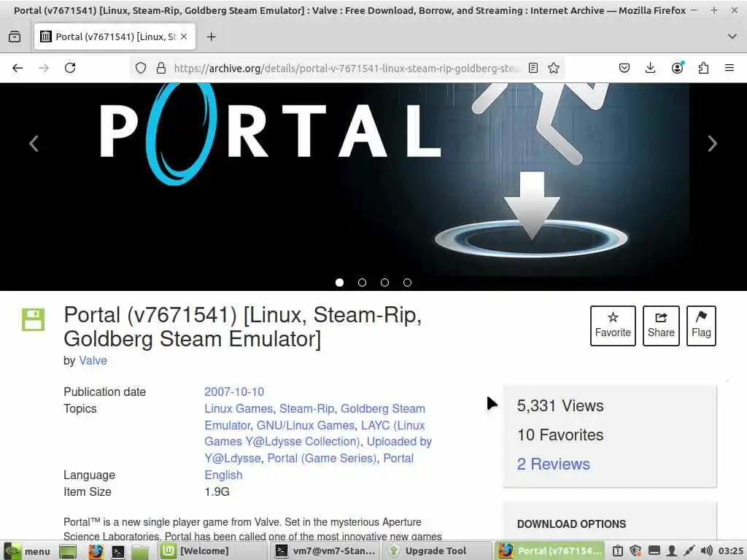The width and height of the screenshot is (747, 560).
Task: Close the Portal tab
Action: [x=184, y=36]
